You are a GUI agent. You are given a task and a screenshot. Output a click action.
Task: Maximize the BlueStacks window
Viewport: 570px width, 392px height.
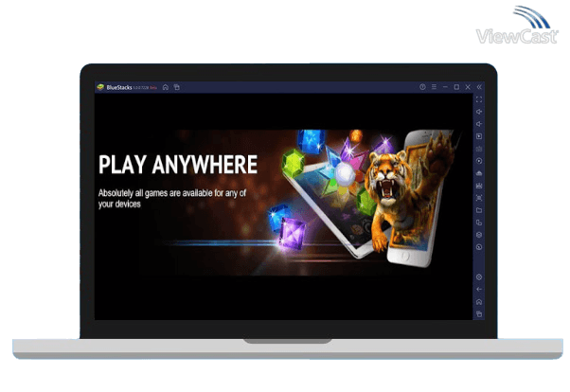point(456,87)
